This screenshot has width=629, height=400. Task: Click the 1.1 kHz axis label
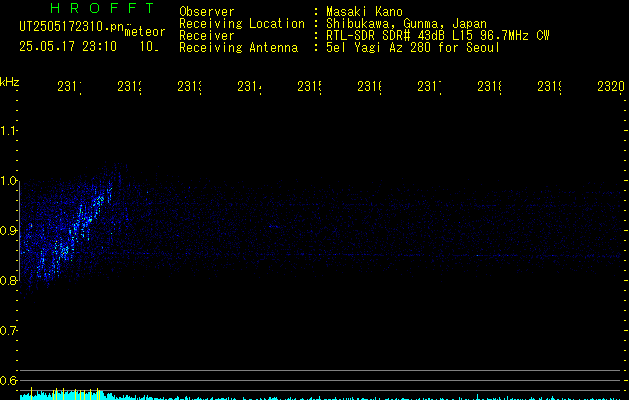coord(8,131)
